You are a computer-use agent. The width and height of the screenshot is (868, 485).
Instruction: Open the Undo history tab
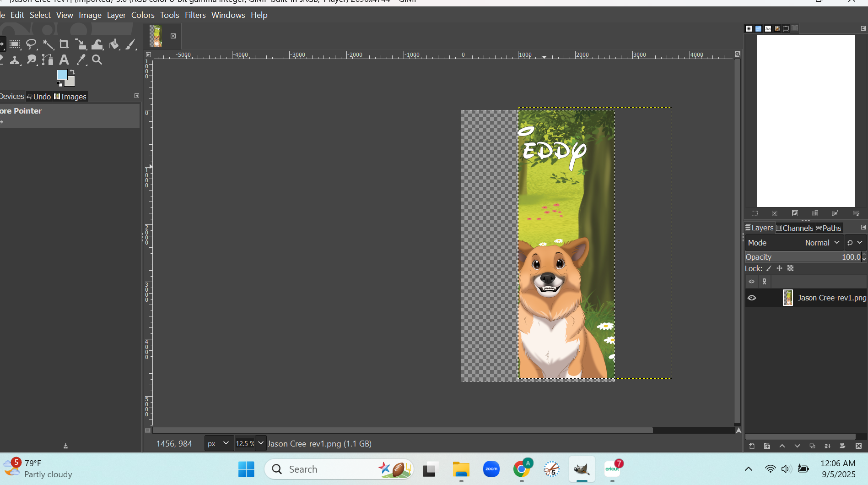tap(39, 97)
